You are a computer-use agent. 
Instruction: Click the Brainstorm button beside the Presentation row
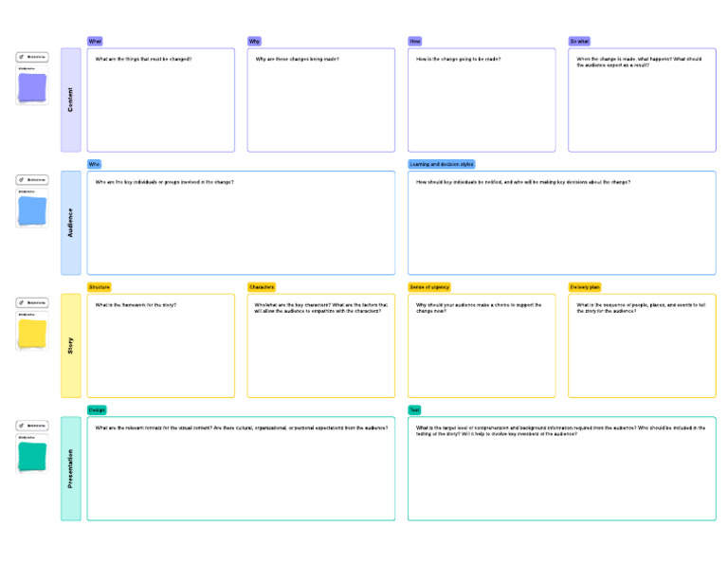coord(32,426)
